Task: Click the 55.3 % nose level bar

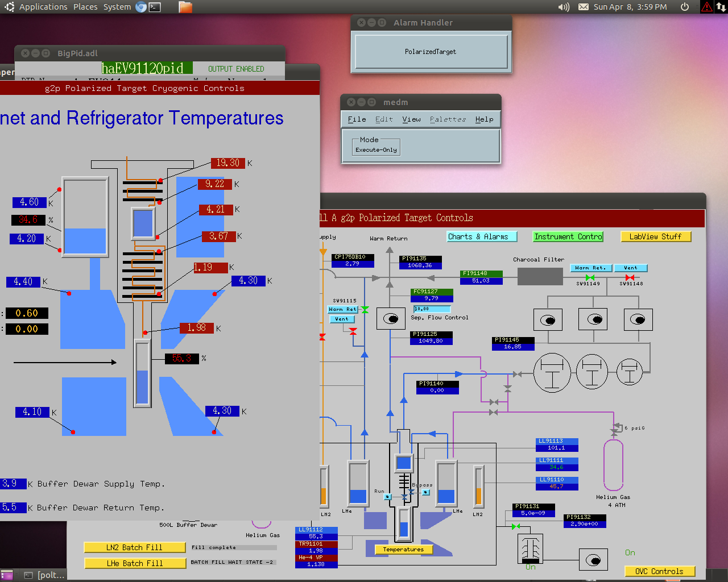Action: (x=142, y=373)
